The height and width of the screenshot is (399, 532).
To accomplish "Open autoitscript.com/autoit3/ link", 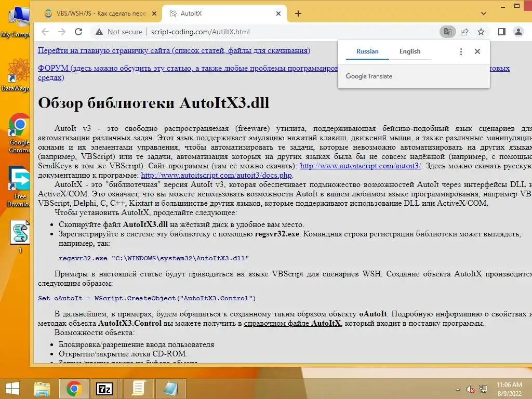I will pos(361,166).
